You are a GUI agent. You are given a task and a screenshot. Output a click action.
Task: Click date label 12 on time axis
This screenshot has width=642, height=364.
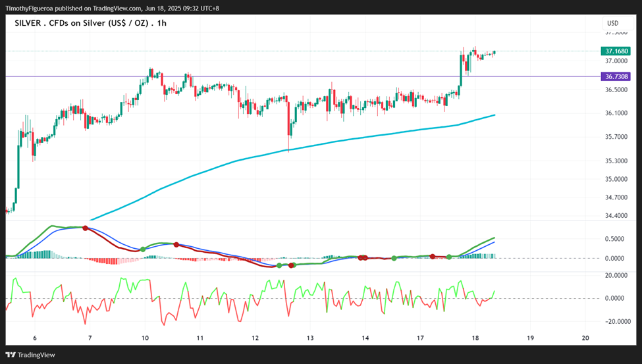tap(255, 338)
